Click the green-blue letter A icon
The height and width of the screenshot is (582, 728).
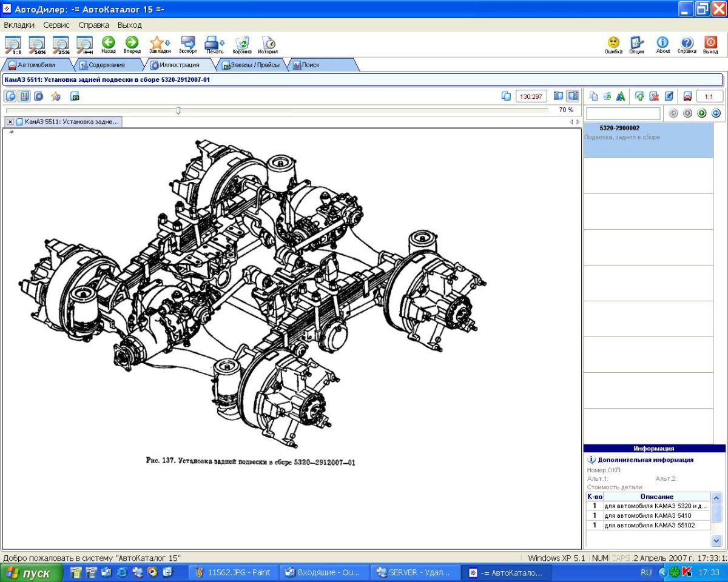[620, 96]
